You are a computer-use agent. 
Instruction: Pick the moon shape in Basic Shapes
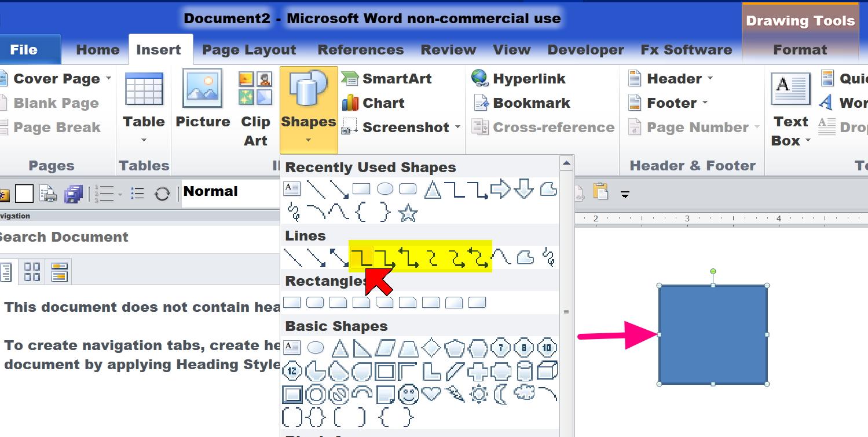501,395
